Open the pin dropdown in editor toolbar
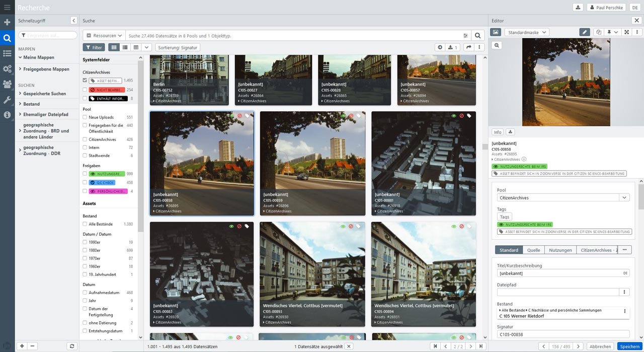 tap(612, 32)
